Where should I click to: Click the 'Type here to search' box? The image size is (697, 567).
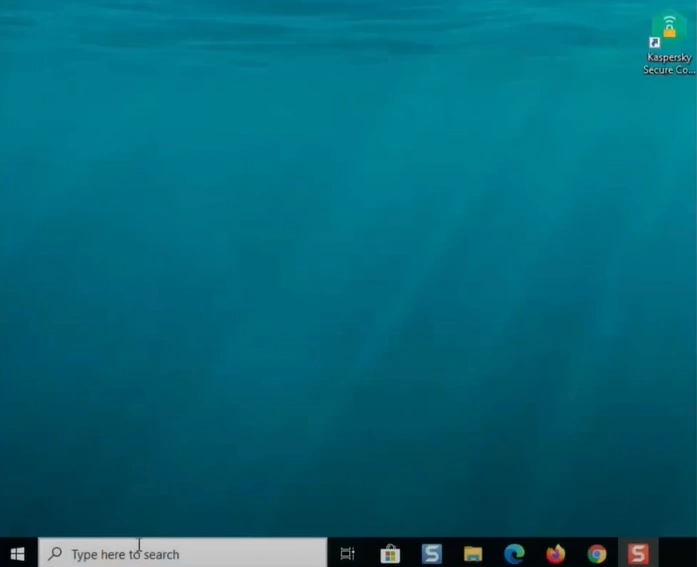coord(183,554)
